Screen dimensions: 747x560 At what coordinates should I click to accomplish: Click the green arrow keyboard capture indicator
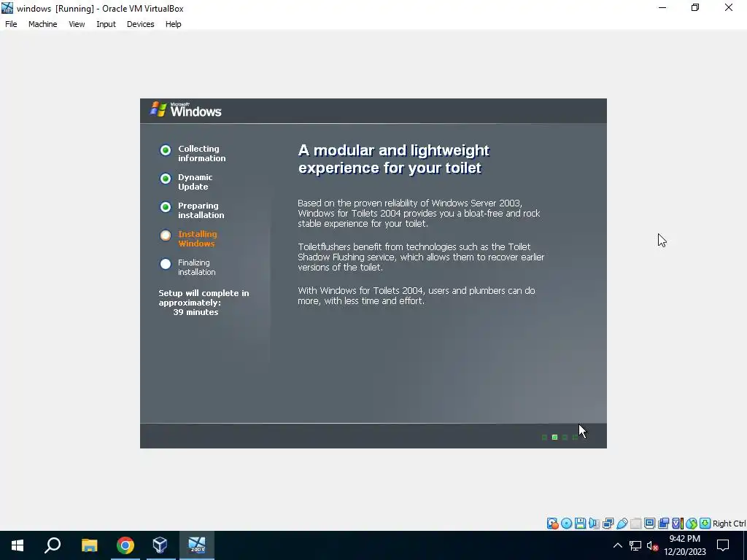705,524
